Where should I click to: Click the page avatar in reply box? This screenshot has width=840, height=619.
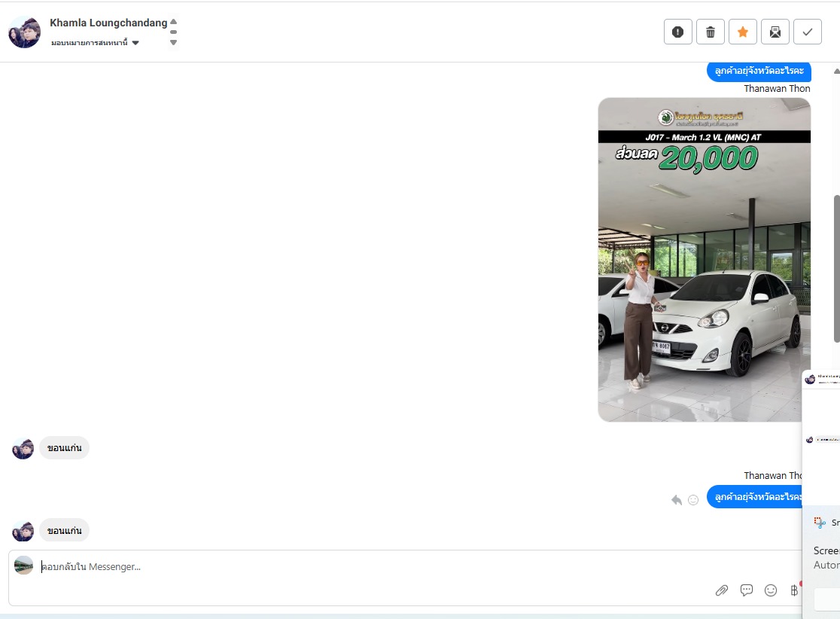click(x=23, y=566)
